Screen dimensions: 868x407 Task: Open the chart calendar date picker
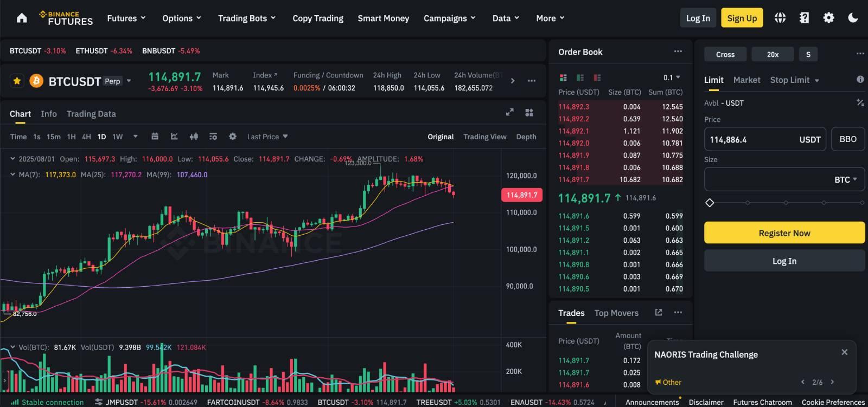point(155,137)
